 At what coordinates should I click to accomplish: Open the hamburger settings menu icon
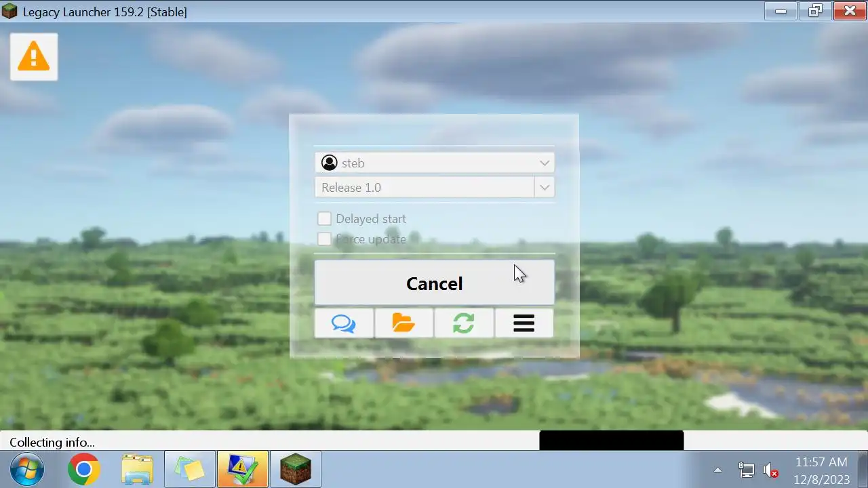524,323
